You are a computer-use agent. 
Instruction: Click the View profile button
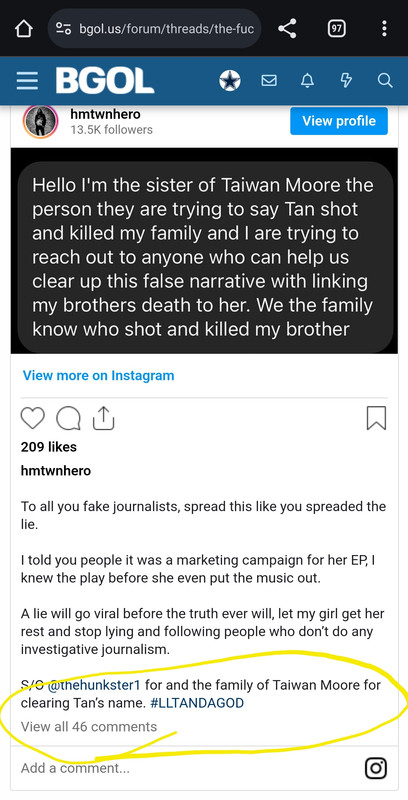point(339,121)
